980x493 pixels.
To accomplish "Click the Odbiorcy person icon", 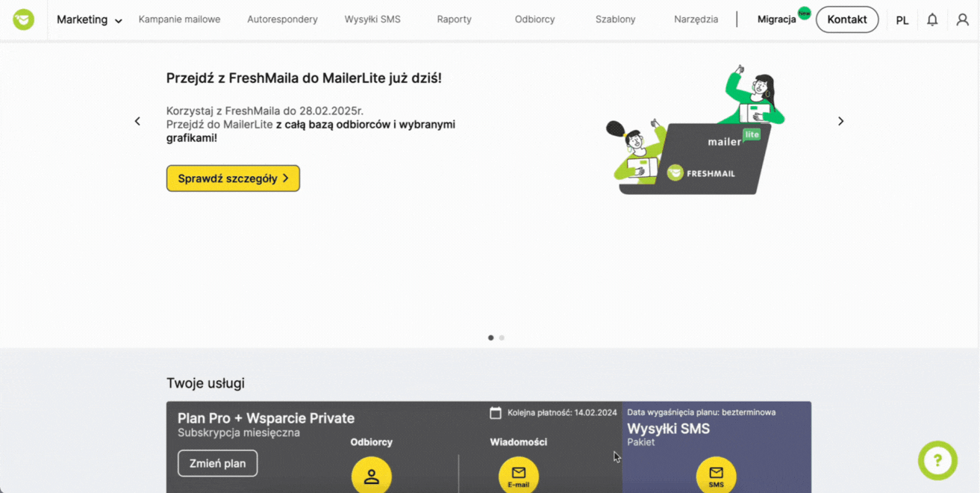I will click(x=372, y=475).
